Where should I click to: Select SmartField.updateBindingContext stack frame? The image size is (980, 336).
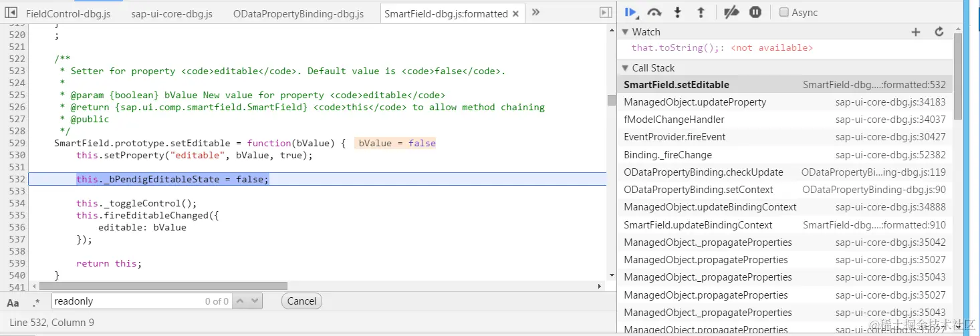tap(785, 225)
